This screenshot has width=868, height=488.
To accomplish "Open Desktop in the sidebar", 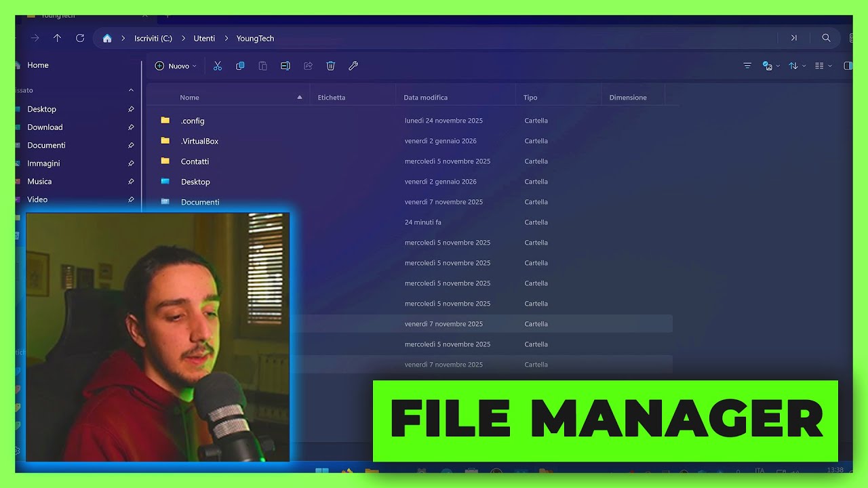I will [41, 109].
